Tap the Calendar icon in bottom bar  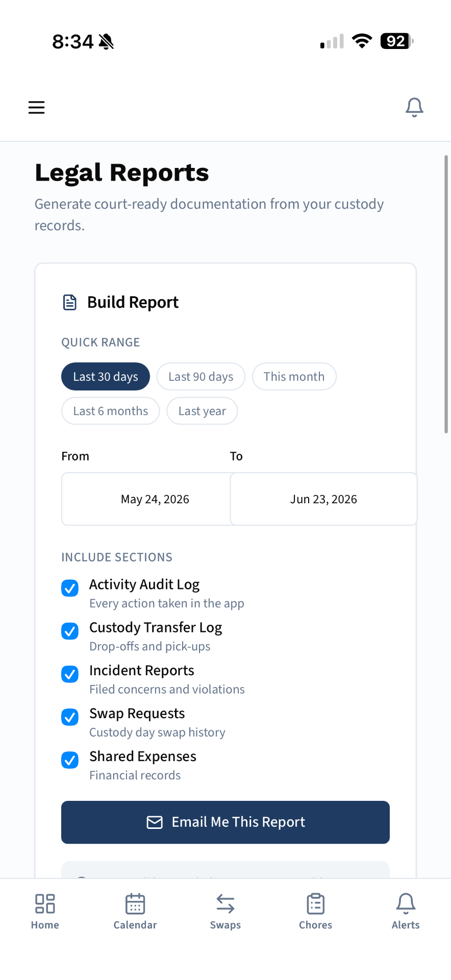tap(135, 903)
